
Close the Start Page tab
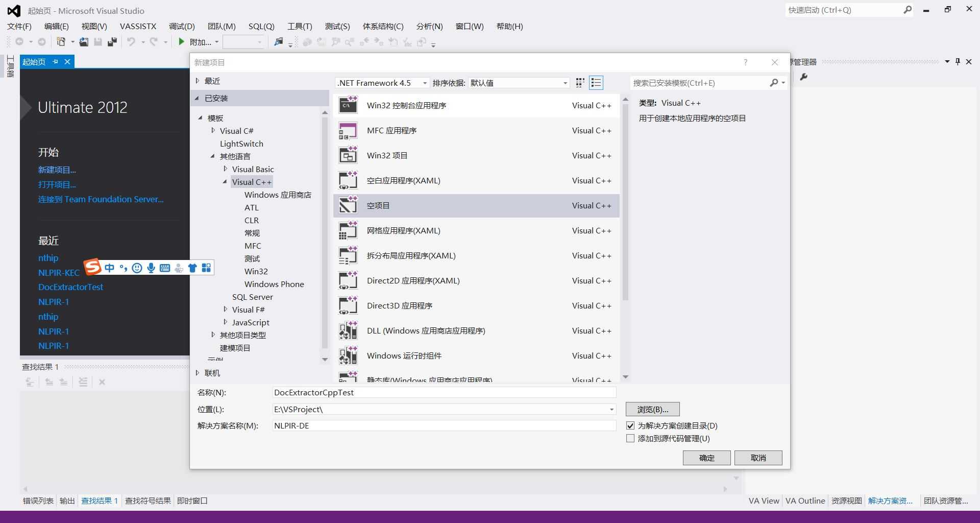67,62
